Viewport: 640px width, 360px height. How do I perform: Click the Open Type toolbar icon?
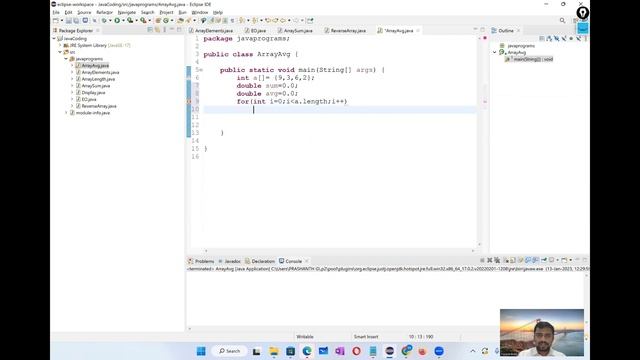pos(181,20)
